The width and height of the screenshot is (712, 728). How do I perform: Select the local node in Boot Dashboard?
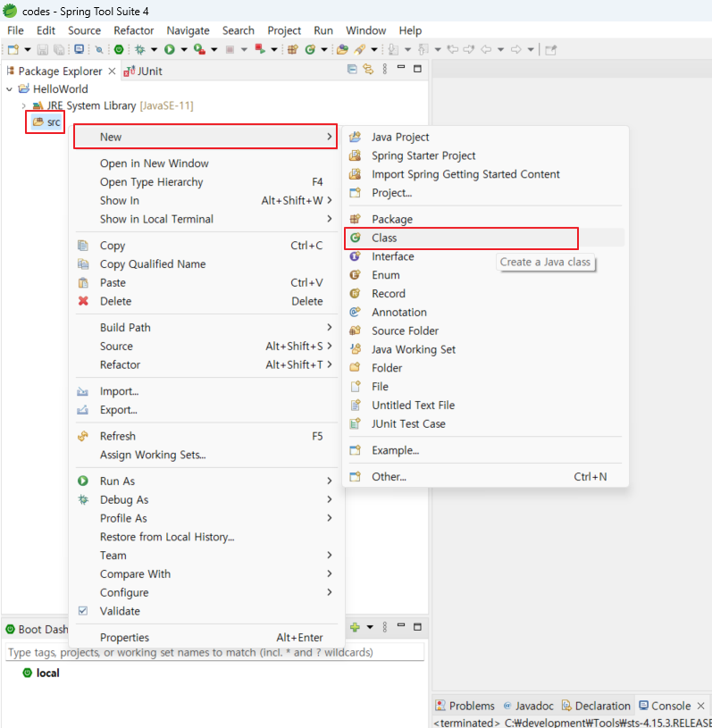41,673
